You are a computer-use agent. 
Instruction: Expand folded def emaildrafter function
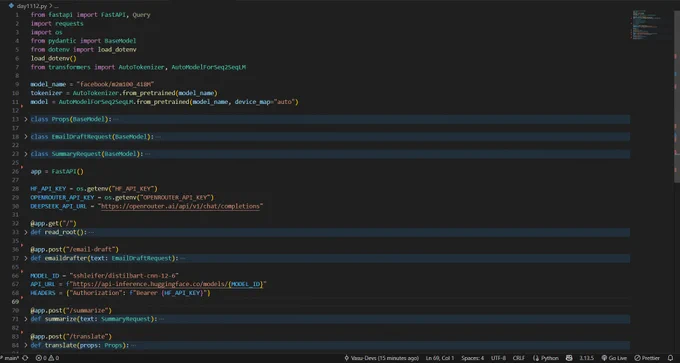click(26, 258)
